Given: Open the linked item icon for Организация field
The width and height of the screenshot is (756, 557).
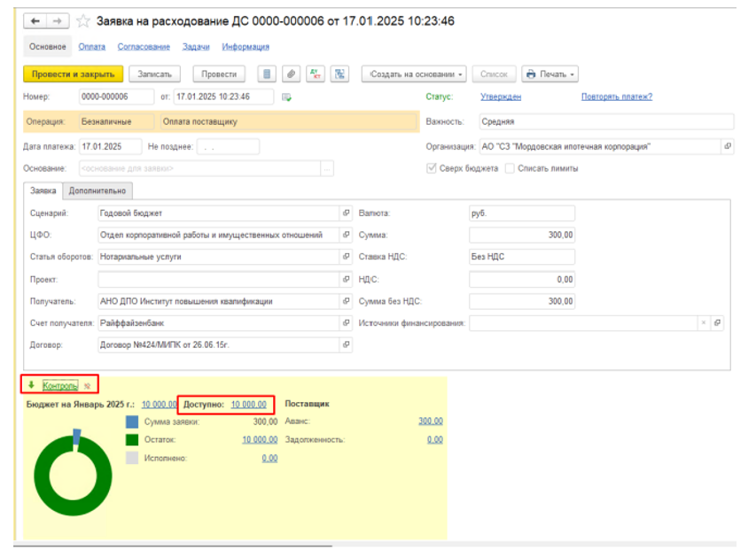Looking at the screenshot, I should 728,146.
